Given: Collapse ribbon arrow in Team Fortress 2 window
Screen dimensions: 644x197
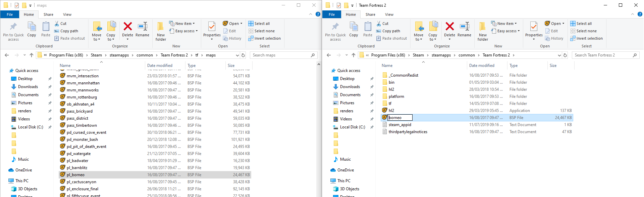Looking at the screenshot, I should pyautogui.click(x=633, y=14).
